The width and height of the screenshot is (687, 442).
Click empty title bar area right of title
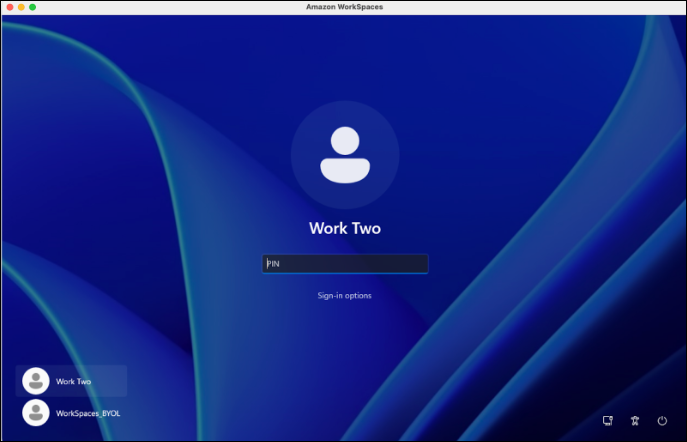520,7
